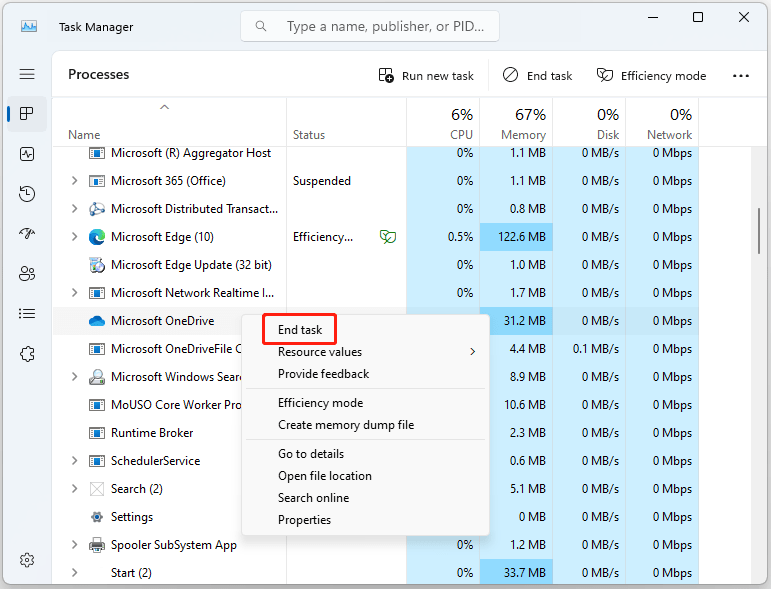This screenshot has width=771, height=589.
Task: Open the more options ellipsis menu
Action: click(x=741, y=76)
